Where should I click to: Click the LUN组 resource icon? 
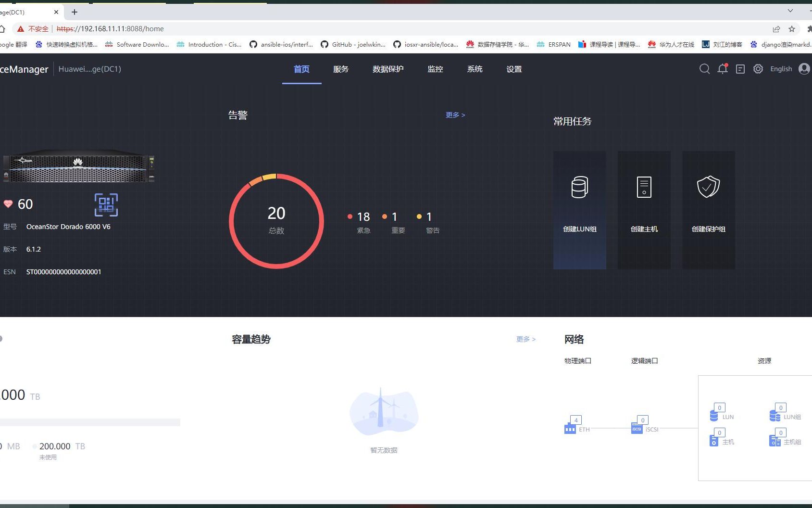click(x=775, y=415)
